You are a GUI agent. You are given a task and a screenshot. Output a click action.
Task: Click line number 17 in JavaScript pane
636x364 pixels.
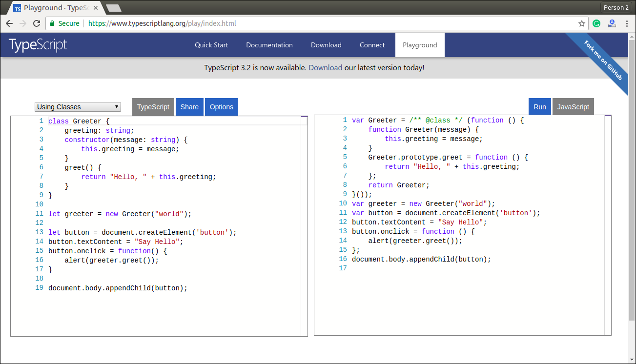pyautogui.click(x=343, y=268)
